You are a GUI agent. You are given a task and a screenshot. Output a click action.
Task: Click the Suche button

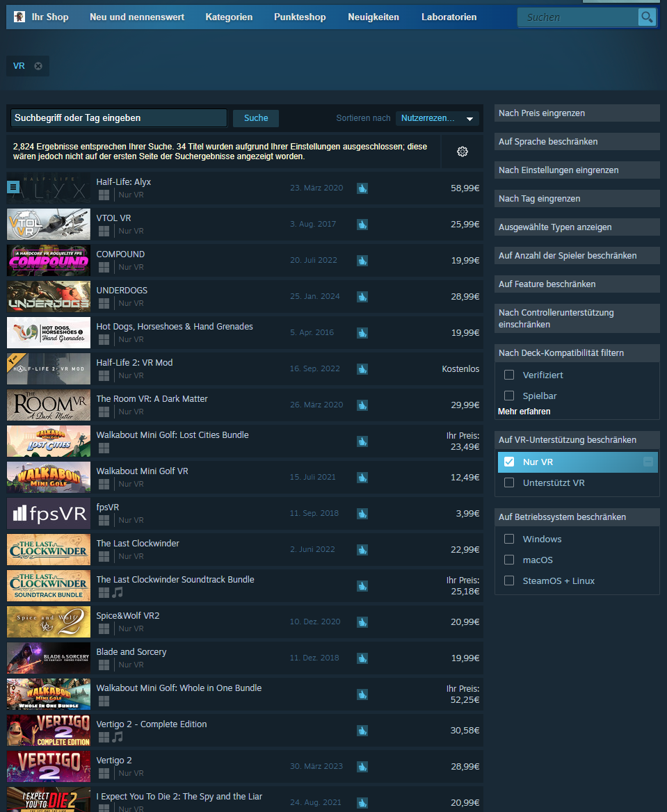pyautogui.click(x=256, y=118)
